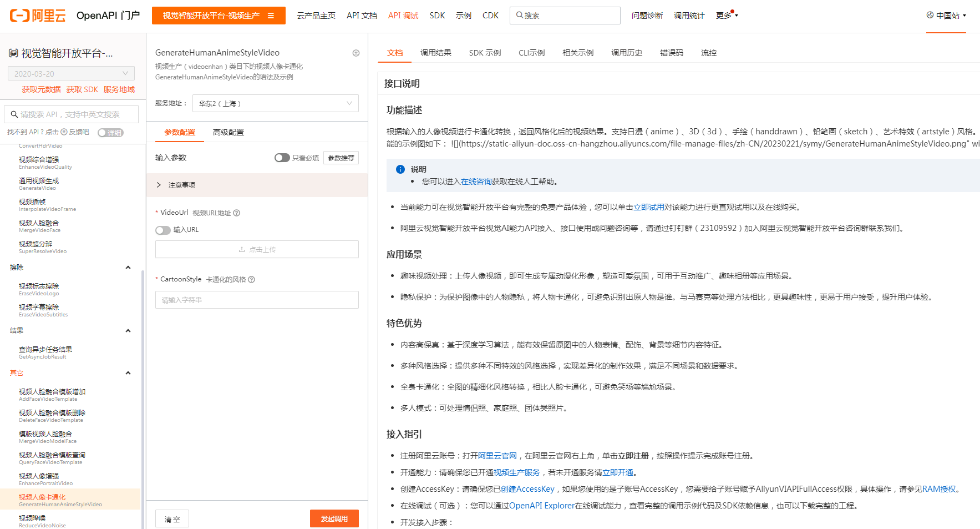
Task: Open API 文档 in top navigation
Action: click(362, 16)
